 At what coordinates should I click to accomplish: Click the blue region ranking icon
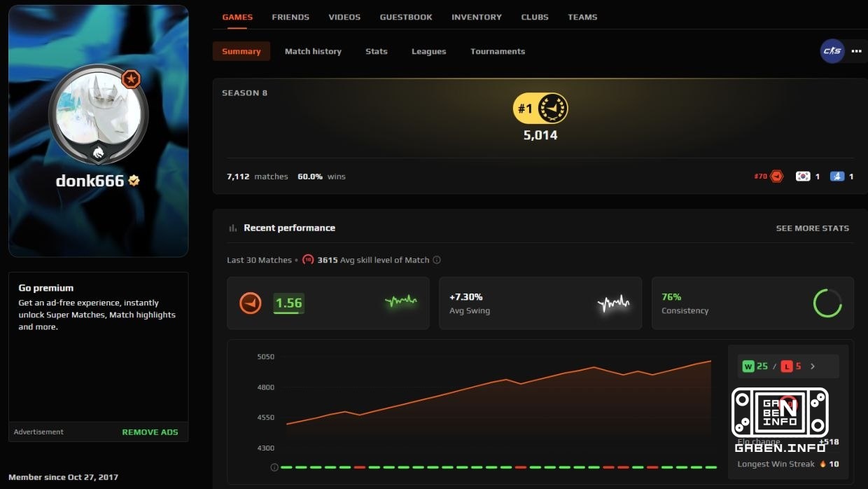(837, 177)
